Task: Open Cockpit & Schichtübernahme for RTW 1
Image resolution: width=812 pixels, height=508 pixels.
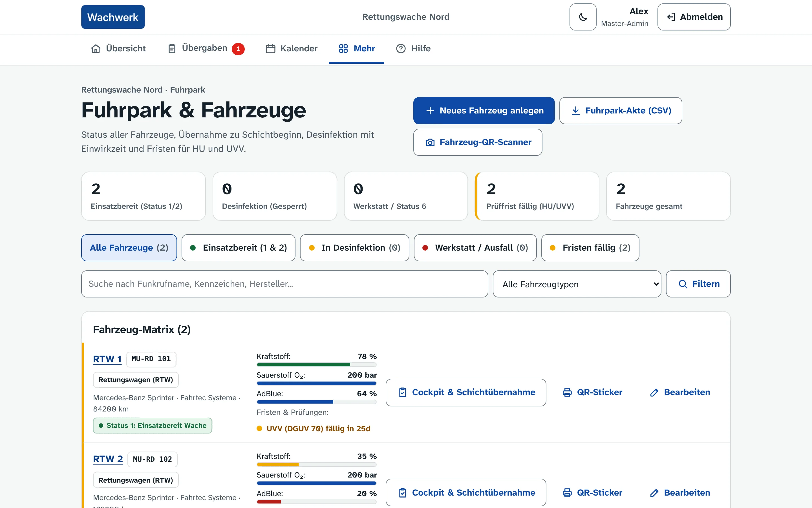Action: click(466, 392)
